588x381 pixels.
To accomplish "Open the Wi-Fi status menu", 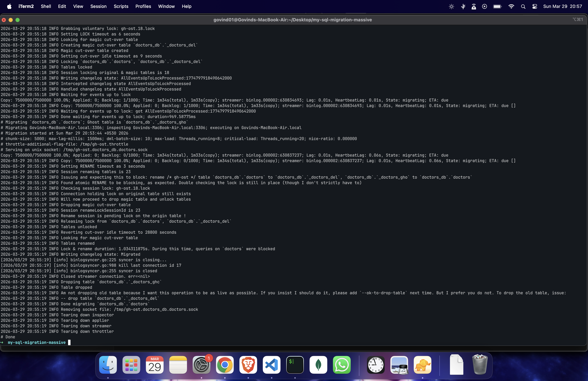I will 511,6.
